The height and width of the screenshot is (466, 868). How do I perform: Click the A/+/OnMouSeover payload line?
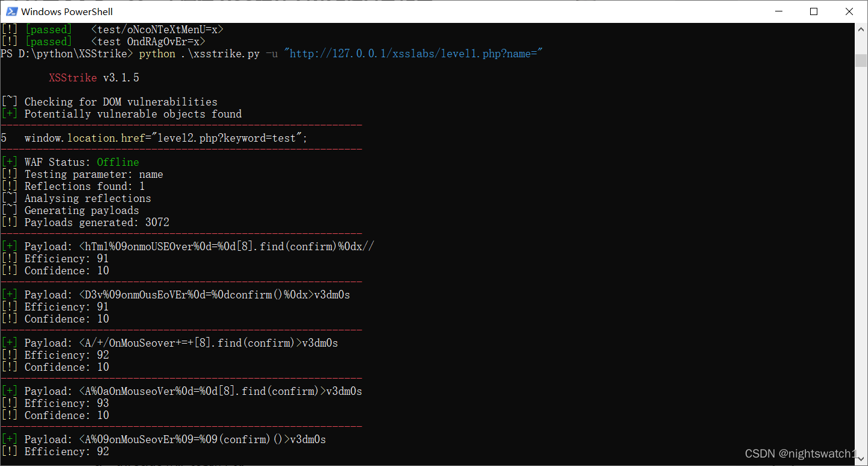(169, 343)
